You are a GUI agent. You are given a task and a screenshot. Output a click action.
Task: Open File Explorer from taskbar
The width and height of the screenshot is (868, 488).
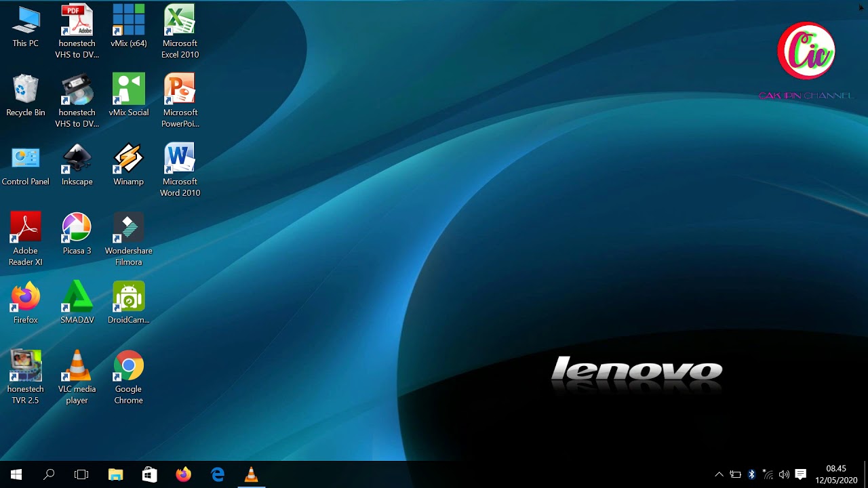pyautogui.click(x=116, y=474)
